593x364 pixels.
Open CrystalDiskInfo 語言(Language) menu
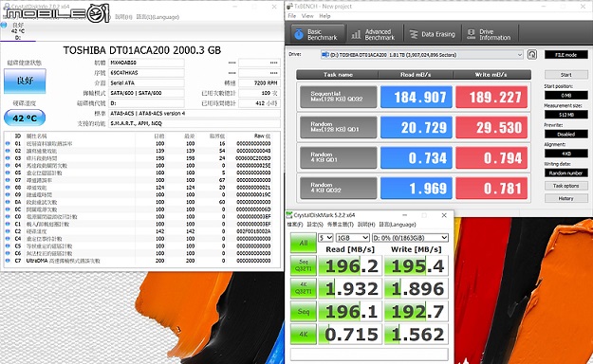point(158,17)
